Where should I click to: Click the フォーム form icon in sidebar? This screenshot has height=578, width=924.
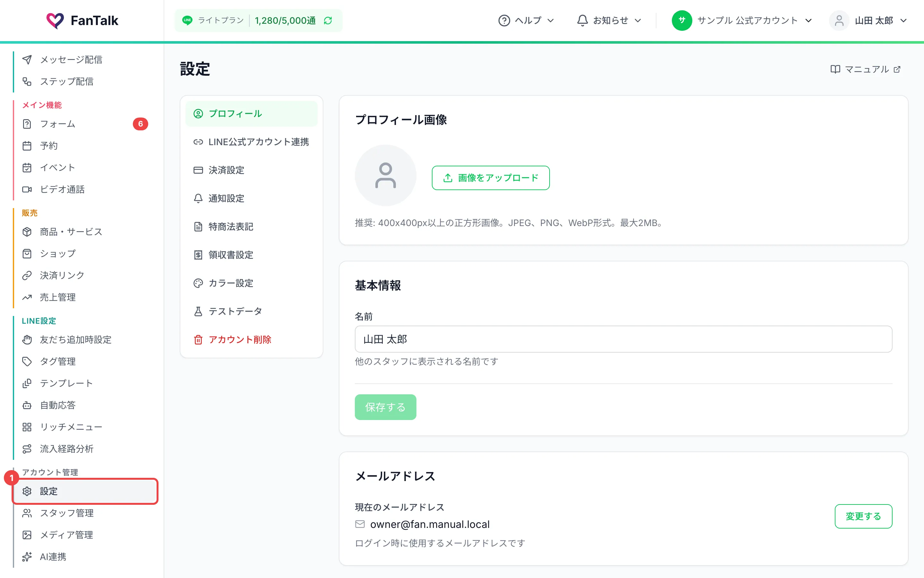tap(27, 124)
